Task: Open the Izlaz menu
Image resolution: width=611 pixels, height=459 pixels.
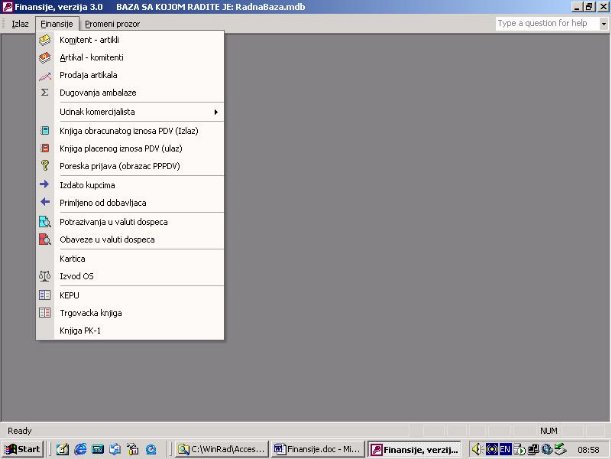Action: click(20, 22)
